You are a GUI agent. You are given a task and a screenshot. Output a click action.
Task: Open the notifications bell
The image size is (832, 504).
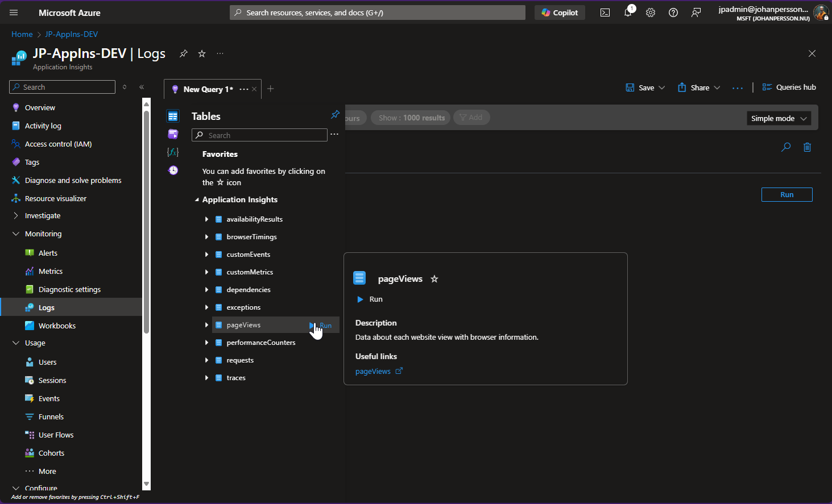(628, 13)
